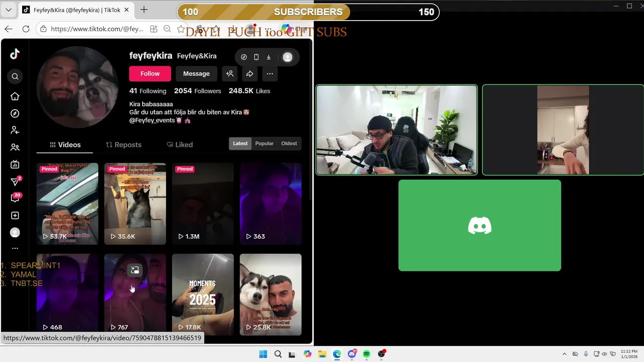Open TikTok search from the sidebar

tap(15, 76)
